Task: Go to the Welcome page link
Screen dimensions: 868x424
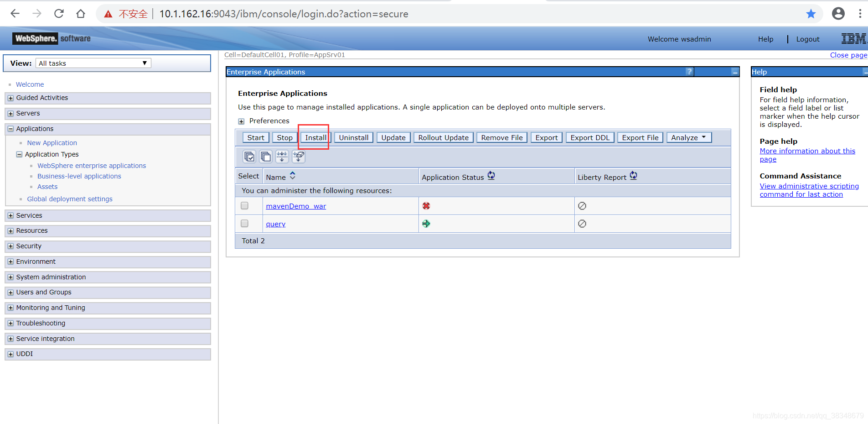Action: point(30,84)
